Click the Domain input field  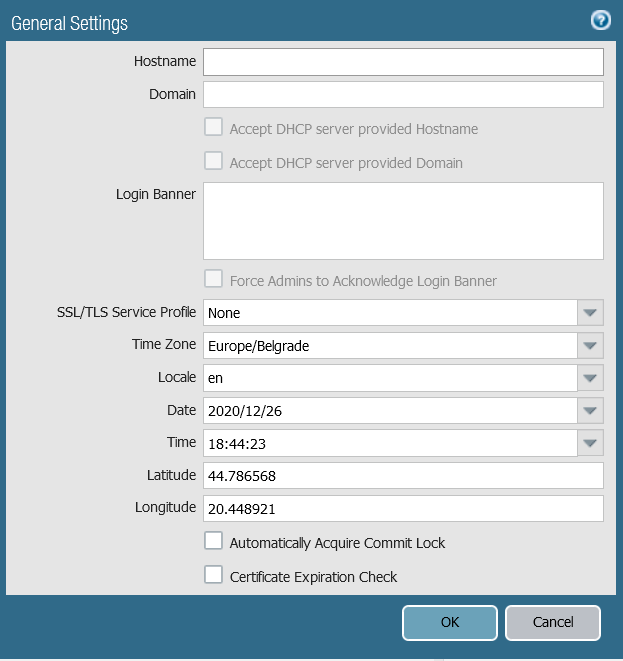click(403, 94)
